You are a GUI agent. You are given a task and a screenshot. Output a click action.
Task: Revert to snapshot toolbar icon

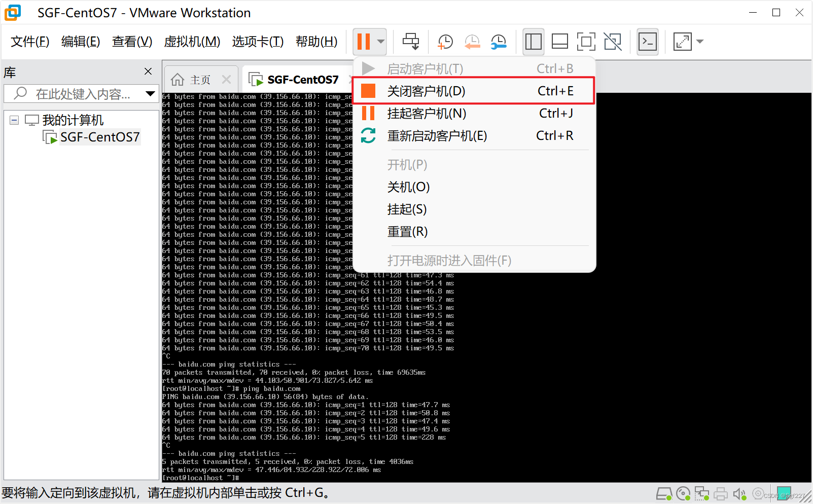472,42
